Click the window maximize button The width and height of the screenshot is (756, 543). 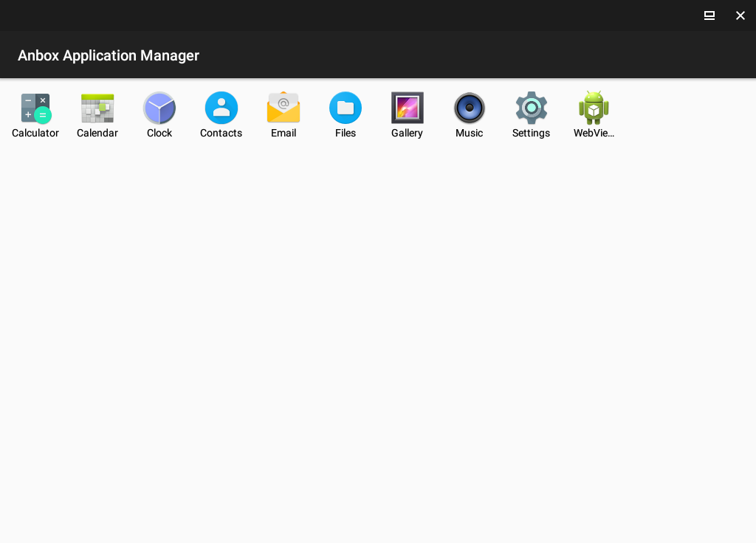point(709,15)
